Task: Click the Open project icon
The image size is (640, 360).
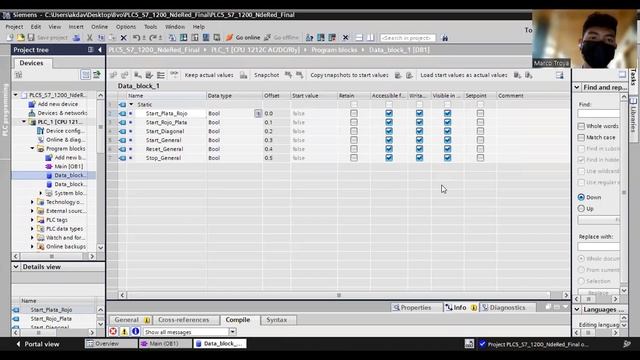Action: (20, 38)
